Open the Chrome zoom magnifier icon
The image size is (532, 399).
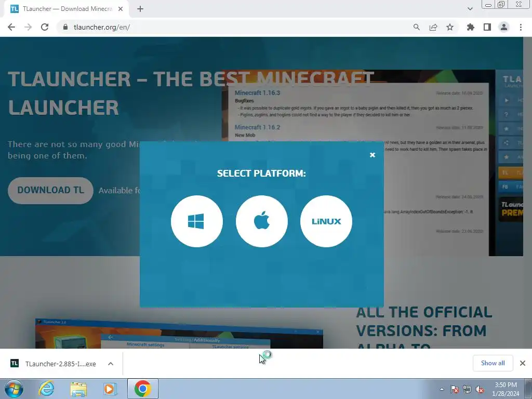416,27
